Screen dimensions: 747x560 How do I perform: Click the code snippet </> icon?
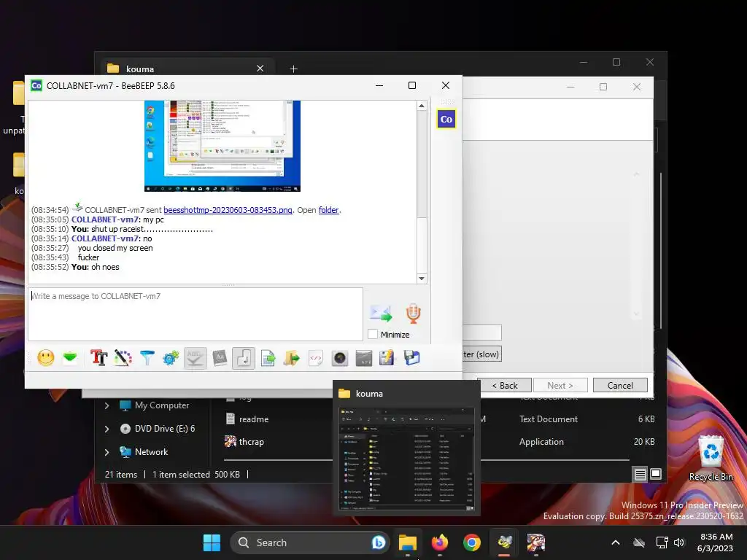pyautogui.click(x=315, y=357)
